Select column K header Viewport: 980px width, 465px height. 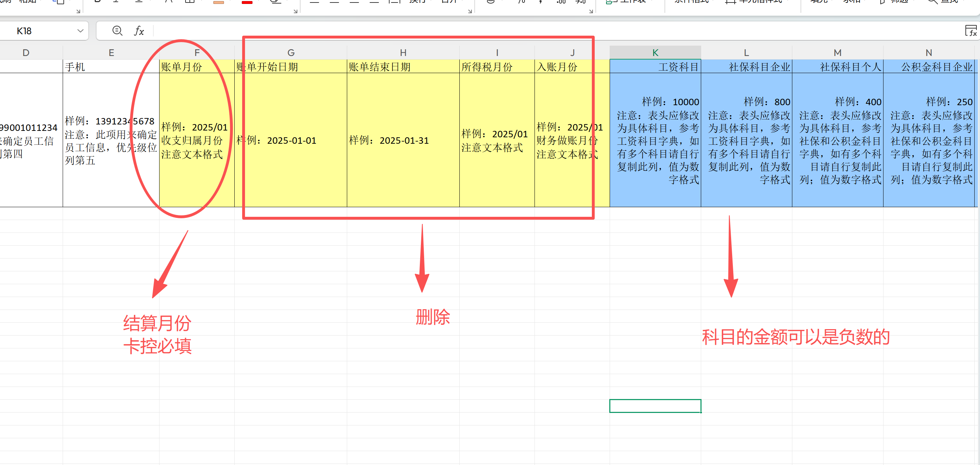[655, 52]
